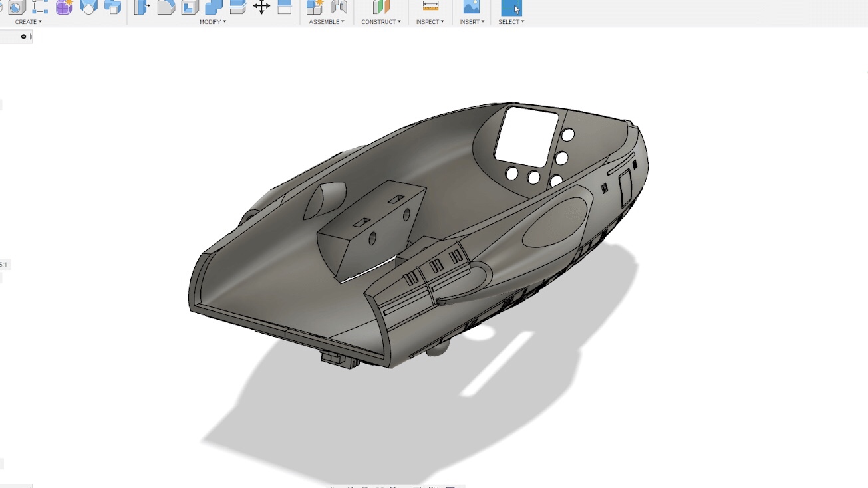Select the square cutout on the model
868x488 pixels.
[527, 136]
